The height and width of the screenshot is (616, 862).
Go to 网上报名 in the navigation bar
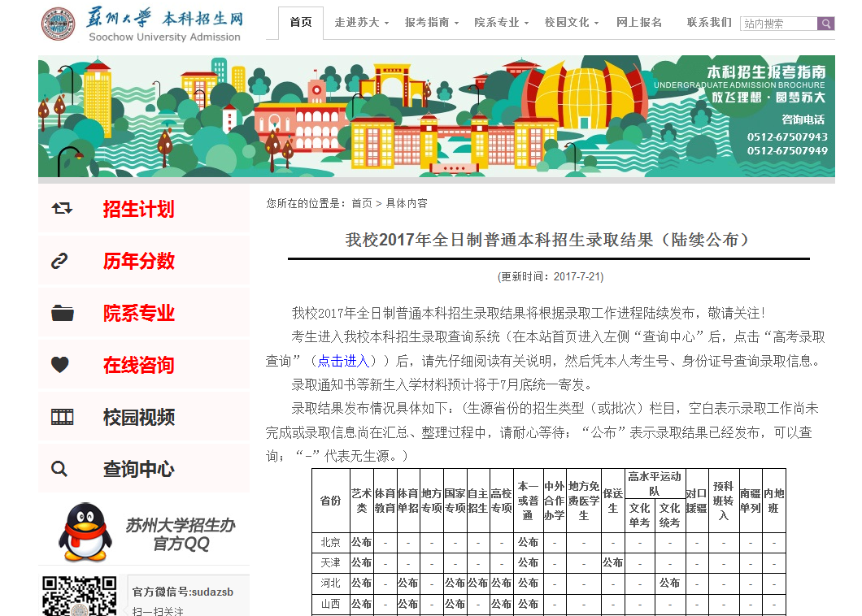[639, 23]
